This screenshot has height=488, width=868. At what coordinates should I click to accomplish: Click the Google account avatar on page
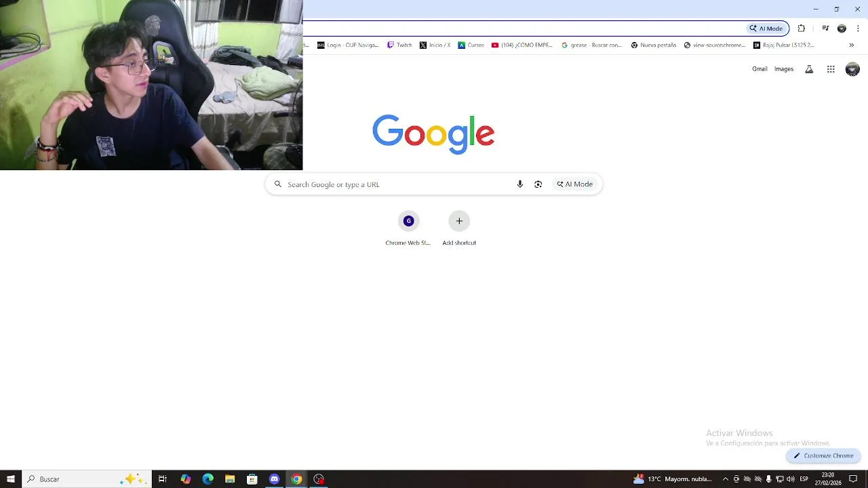pos(852,69)
